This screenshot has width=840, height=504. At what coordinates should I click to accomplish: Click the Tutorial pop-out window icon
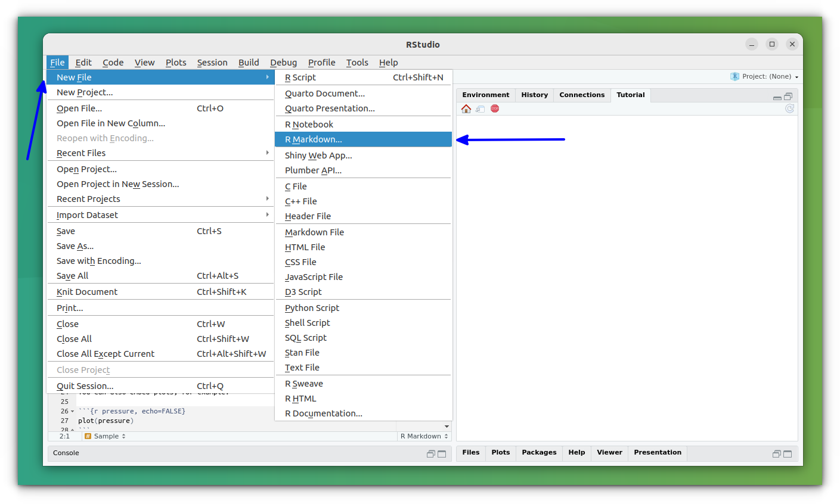[x=481, y=108]
